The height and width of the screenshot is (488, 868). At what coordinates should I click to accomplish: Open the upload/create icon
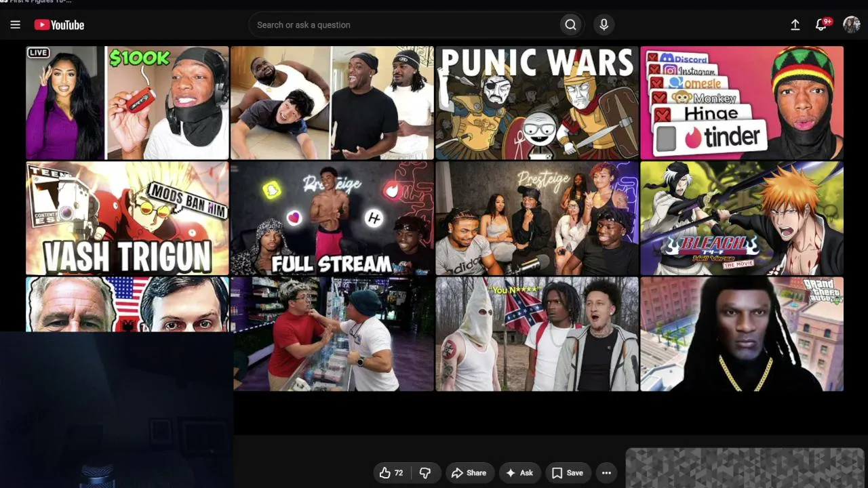pos(795,25)
